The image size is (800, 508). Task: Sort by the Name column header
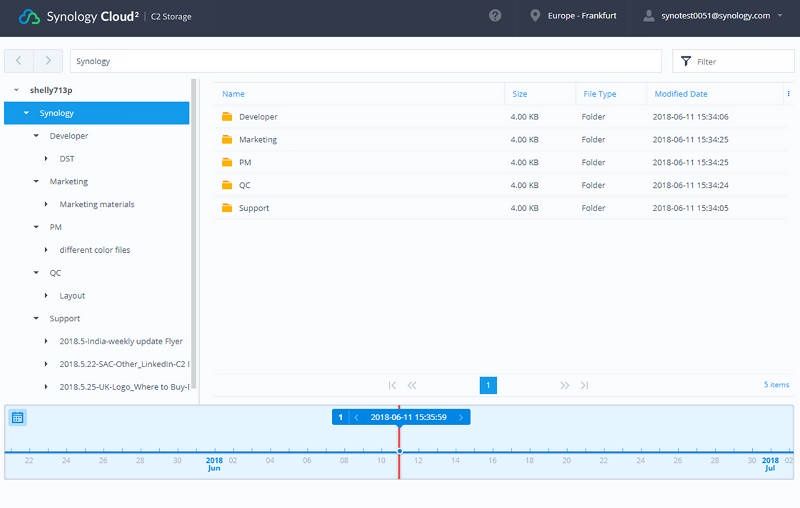[233, 94]
